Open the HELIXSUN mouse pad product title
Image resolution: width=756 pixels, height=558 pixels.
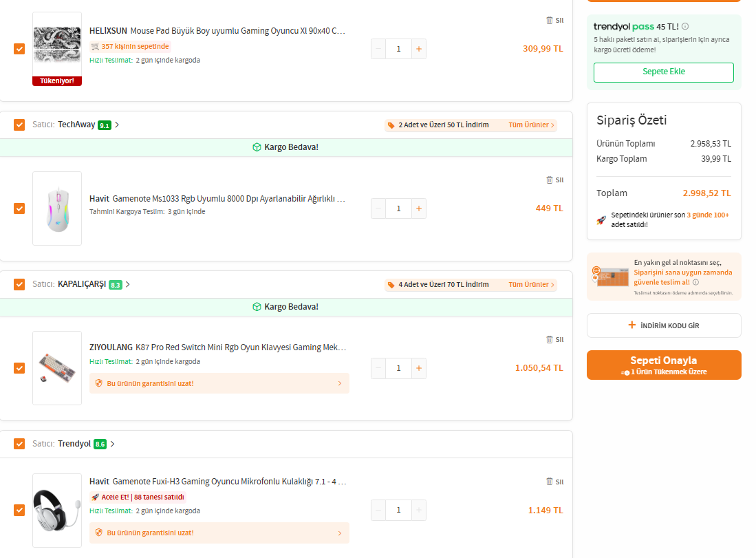coord(217,31)
